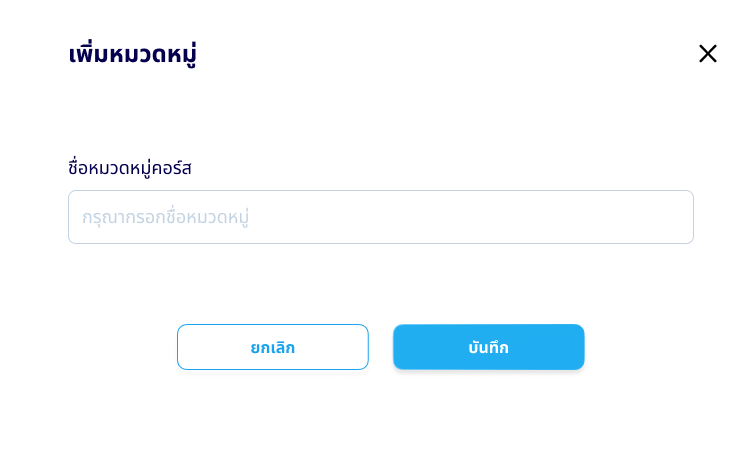The image size is (754, 464).
Task: Cancel adding the category via ยกเลิก
Action: pyautogui.click(x=273, y=347)
